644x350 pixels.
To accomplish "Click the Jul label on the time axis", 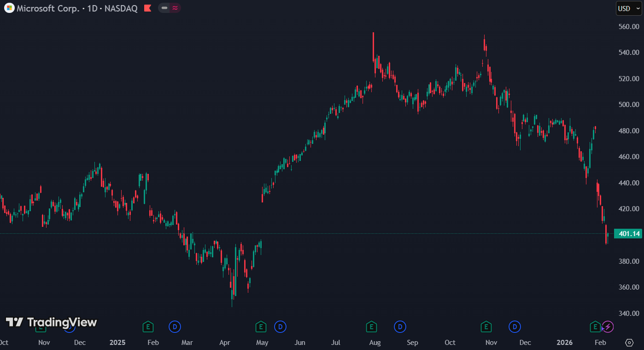I will [336, 343].
